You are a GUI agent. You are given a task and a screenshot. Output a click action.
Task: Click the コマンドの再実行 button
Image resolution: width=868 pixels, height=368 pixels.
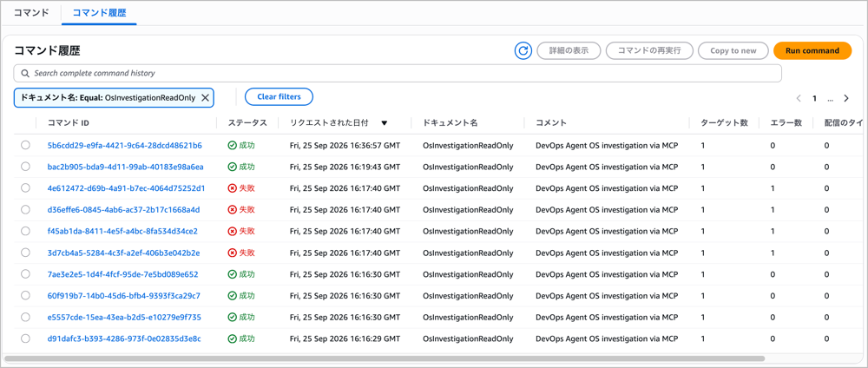(650, 50)
